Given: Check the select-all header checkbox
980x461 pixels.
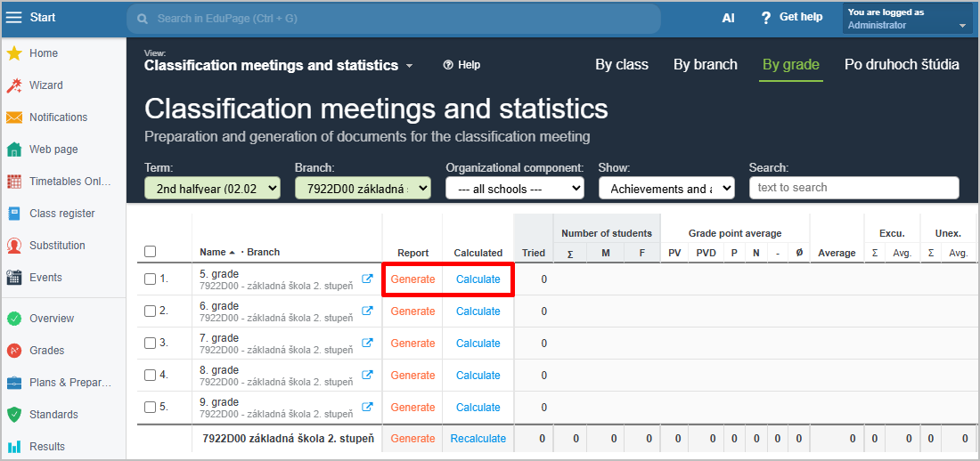Looking at the screenshot, I should (x=150, y=252).
